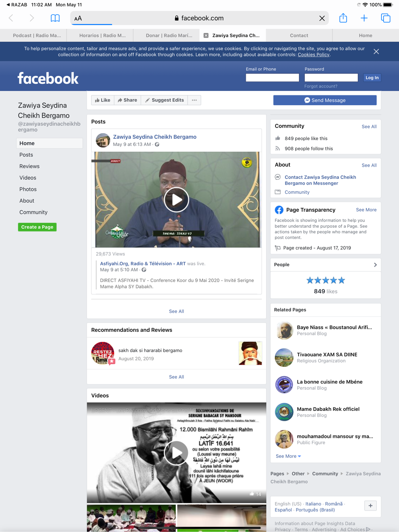Viewport: 399px width, 532px height.
Task: Click See All under Posts
Action: (x=176, y=311)
